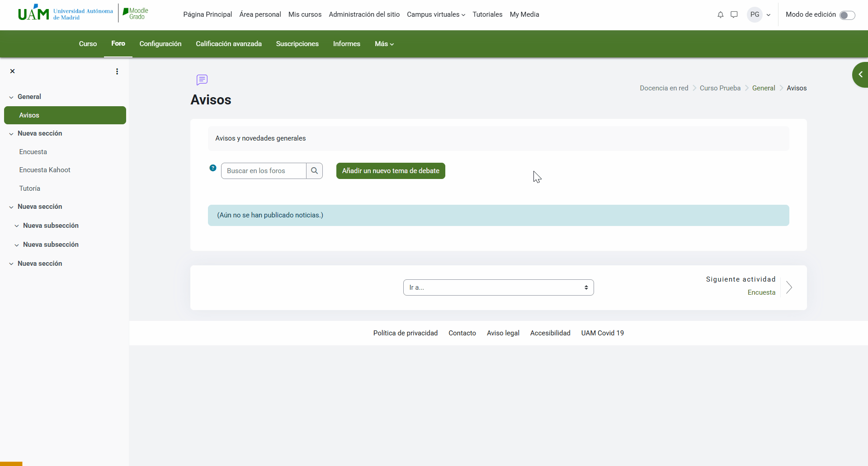
Task: Open the Suscripciones tab
Action: (x=297, y=44)
